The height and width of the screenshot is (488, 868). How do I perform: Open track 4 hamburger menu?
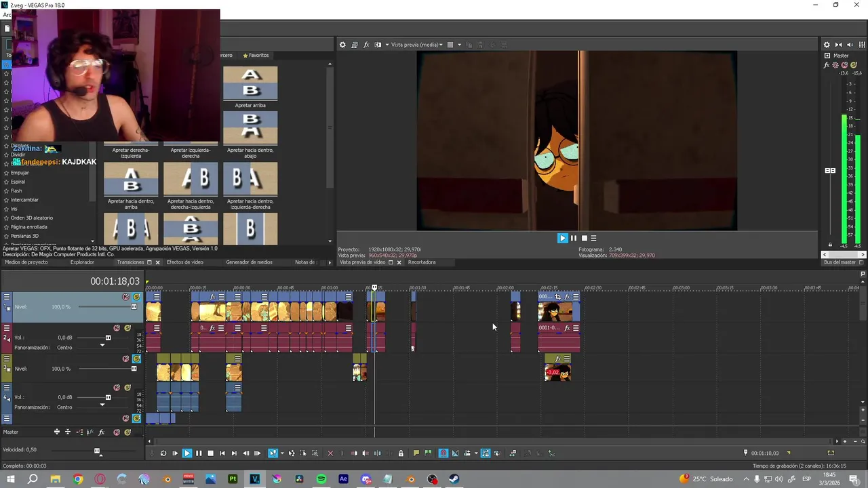click(7, 388)
